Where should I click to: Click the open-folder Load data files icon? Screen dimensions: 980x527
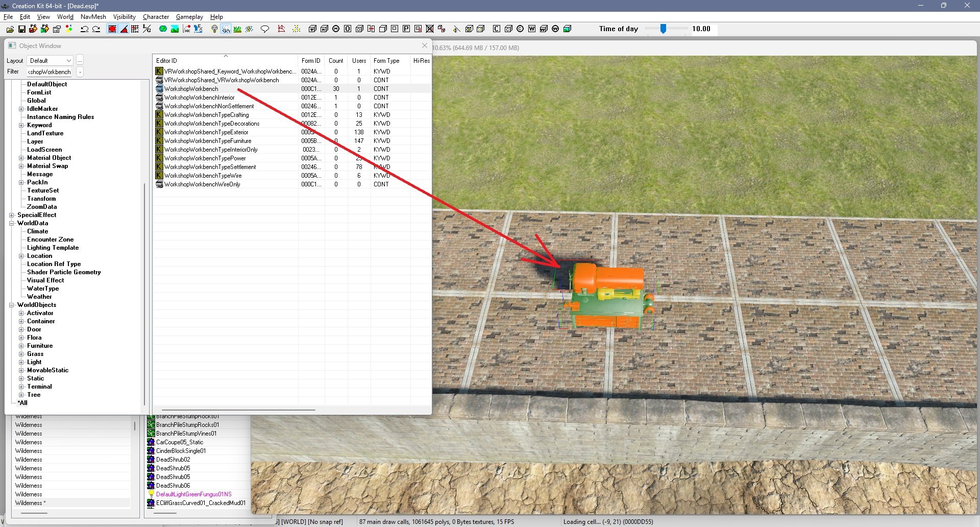coord(10,29)
